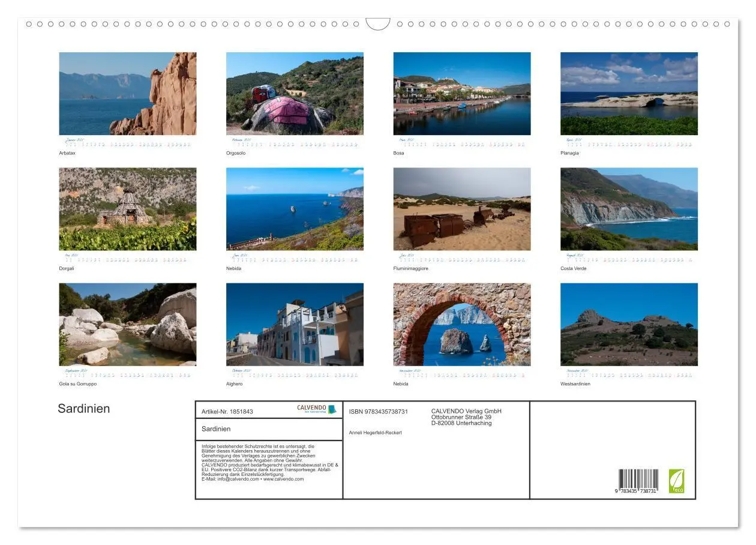Click the info@calvendo.com email line
Viewport: 756px width, 545px height.
point(253,479)
